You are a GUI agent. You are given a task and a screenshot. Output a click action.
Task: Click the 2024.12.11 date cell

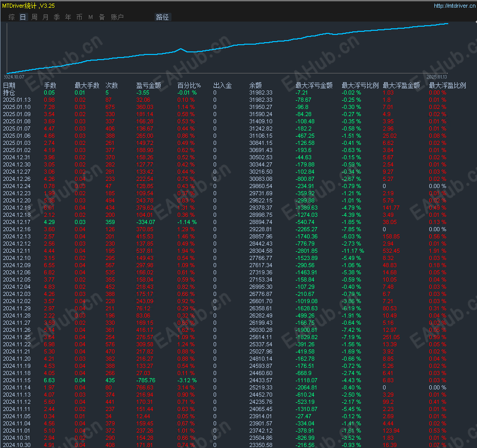point(17,251)
